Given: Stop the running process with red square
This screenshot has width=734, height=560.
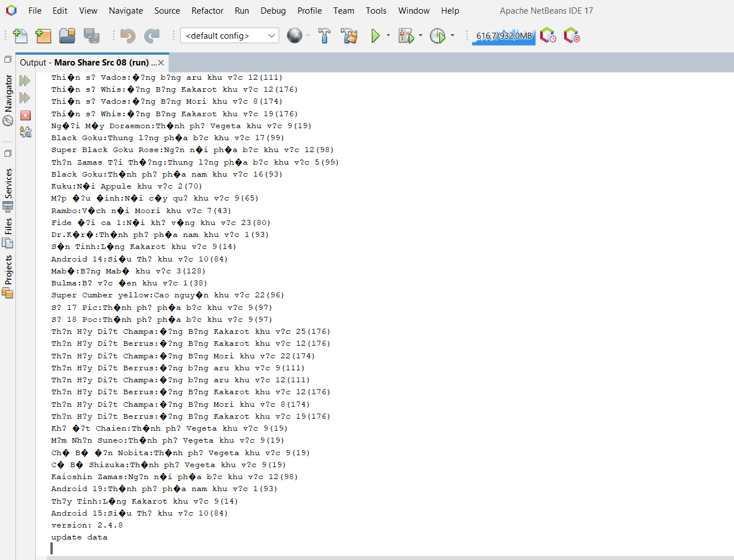Looking at the screenshot, I should pos(25,115).
